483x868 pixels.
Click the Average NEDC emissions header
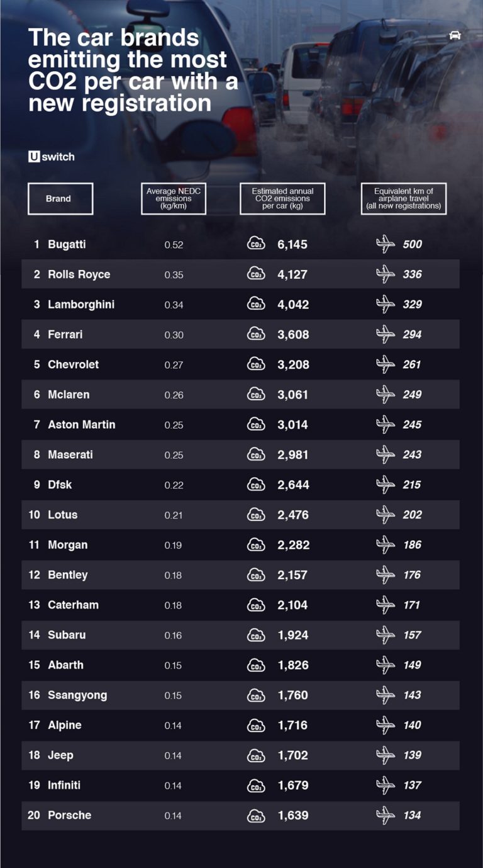click(174, 199)
